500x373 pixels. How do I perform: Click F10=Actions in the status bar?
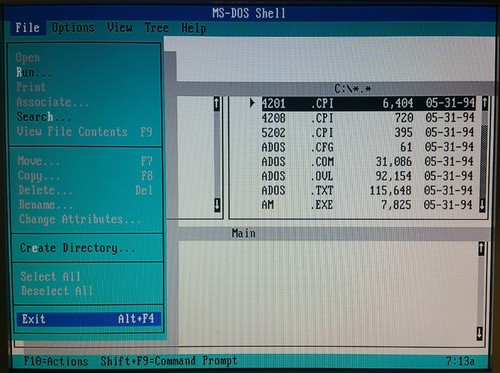tap(56, 361)
